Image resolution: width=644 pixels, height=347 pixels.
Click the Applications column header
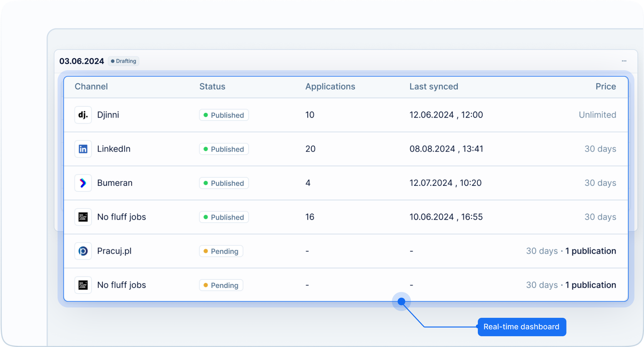(x=330, y=87)
